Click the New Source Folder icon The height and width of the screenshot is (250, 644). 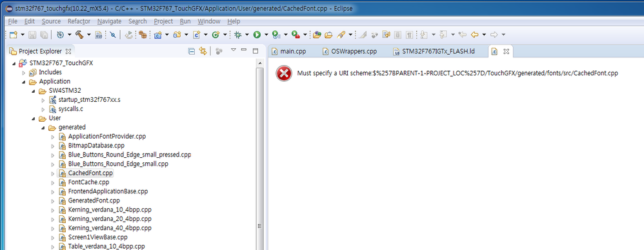point(177,35)
